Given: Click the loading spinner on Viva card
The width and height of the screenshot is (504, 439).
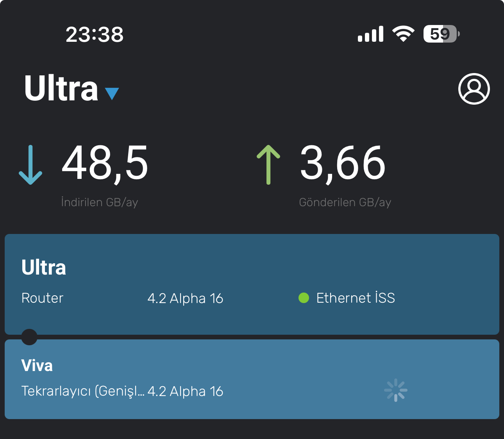Looking at the screenshot, I should 396,390.
